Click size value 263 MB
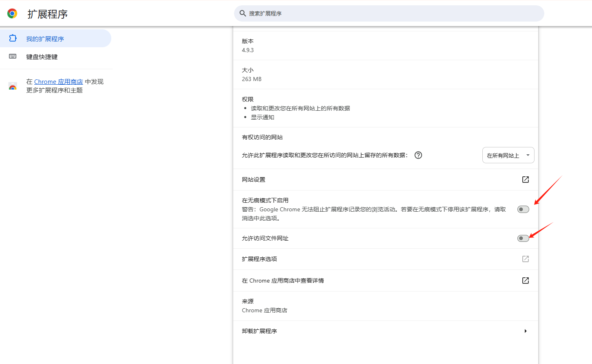Image resolution: width=592 pixels, height=364 pixels. [252, 79]
